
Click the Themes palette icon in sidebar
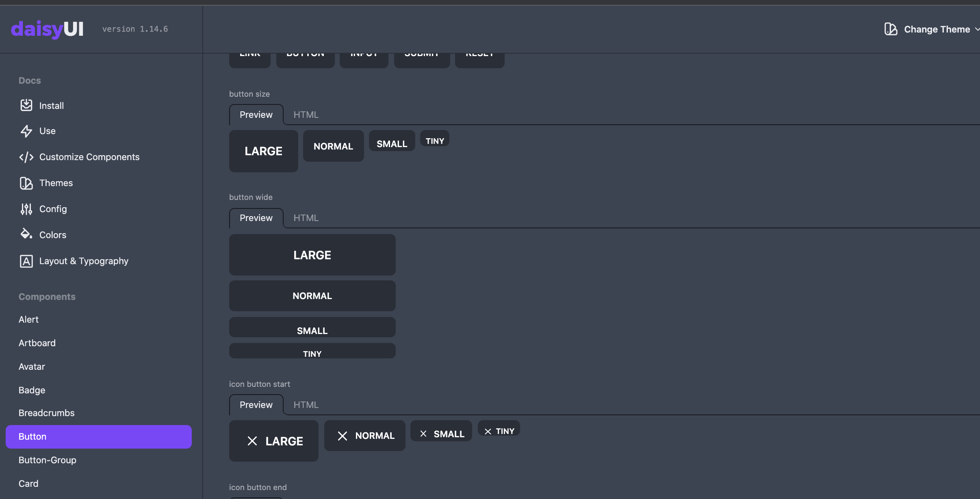pos(26,183)
